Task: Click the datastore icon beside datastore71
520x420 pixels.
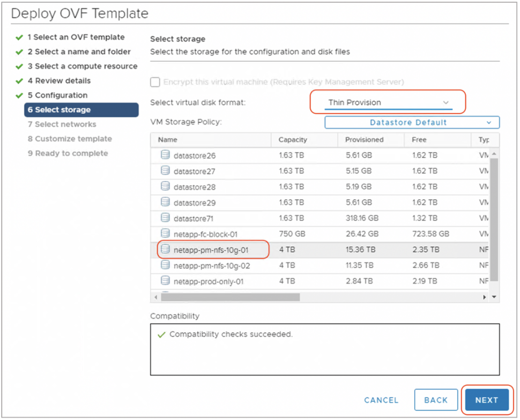Action: click(165, 218)
